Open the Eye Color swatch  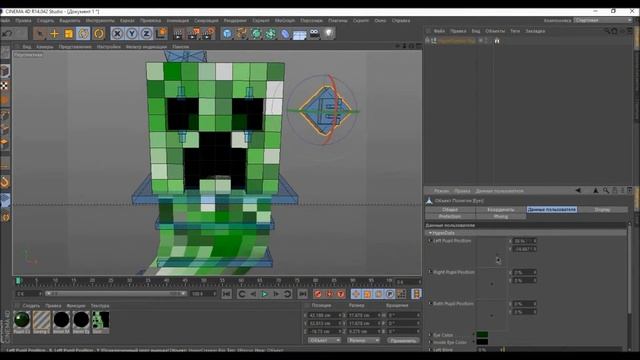482,335
